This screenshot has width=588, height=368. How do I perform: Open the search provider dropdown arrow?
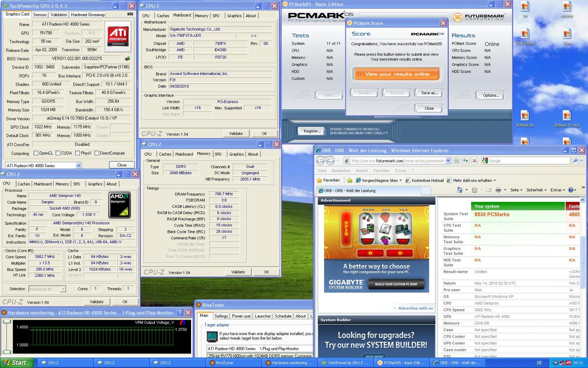[x=581, y=160]
